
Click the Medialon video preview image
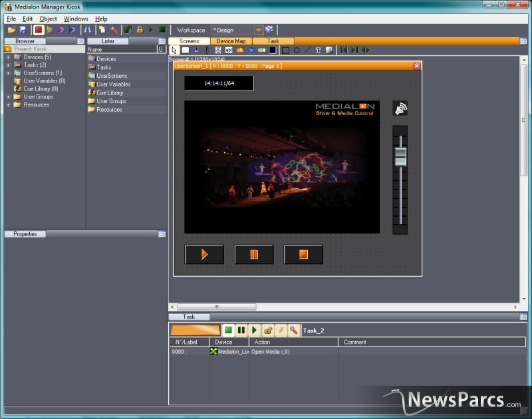(x=282, y=167)
